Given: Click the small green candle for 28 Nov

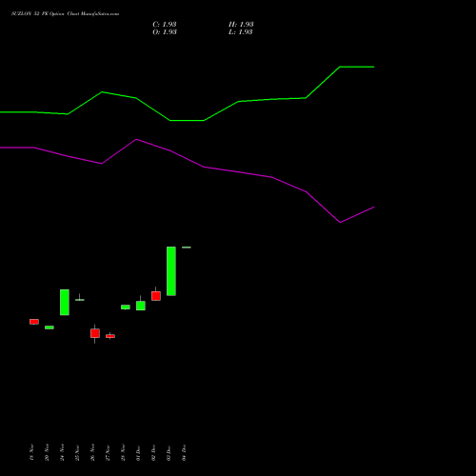Looking at the screenshot, I should point(126,307).
